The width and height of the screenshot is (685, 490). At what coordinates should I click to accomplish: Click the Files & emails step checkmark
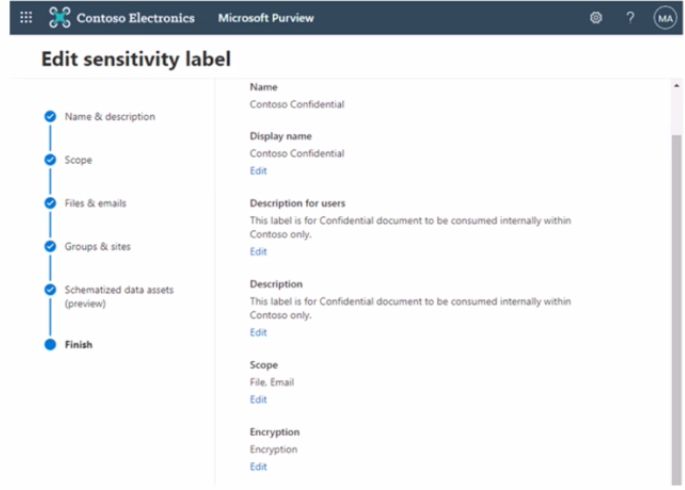50,203
